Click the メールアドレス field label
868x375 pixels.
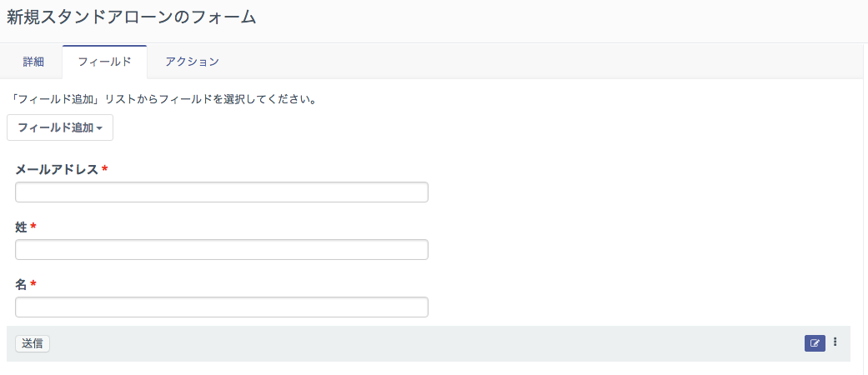click(x=57, y=169)
